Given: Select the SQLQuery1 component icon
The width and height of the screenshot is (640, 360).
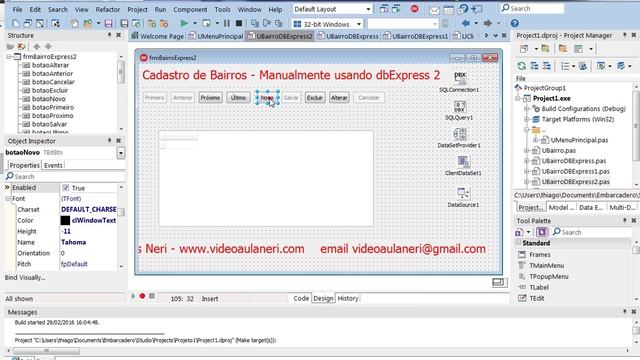Looking at the screenshot, I should tap(460, 107).
